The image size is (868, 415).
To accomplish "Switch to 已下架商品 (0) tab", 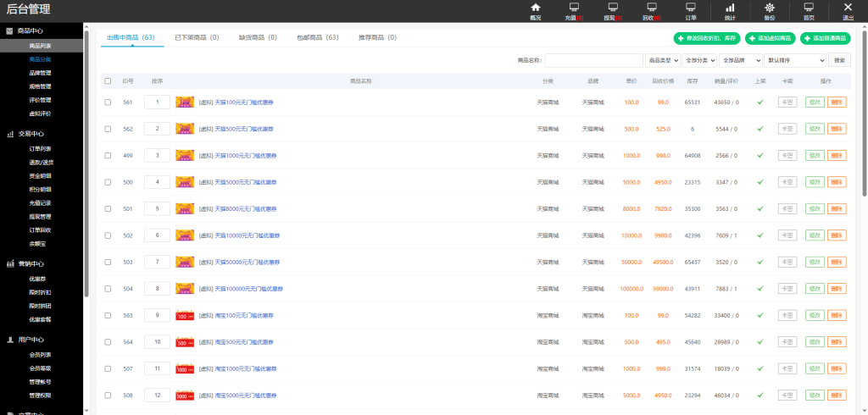I will click(x=197, y=37).
